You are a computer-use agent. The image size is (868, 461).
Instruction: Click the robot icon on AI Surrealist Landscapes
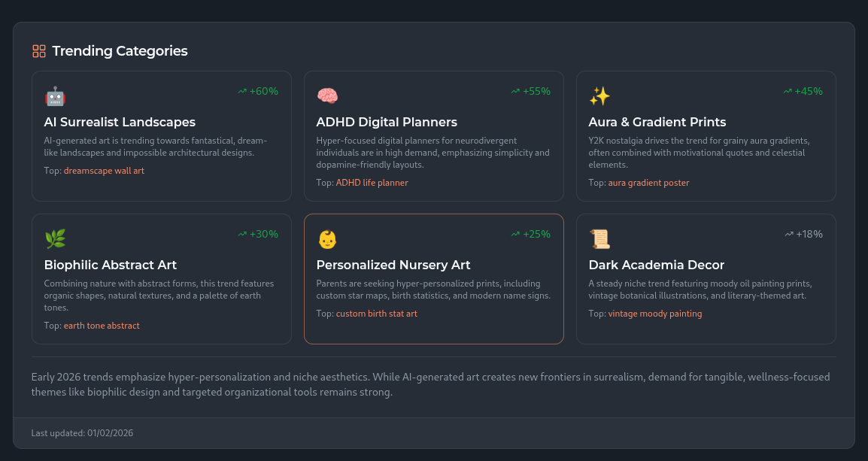(x=53, y=96)
